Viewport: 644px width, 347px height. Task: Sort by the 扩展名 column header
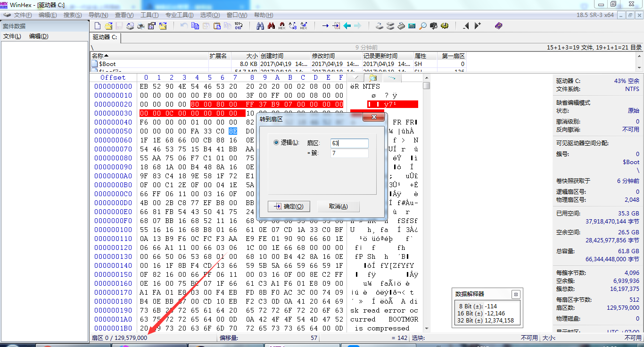click(220, 56)
